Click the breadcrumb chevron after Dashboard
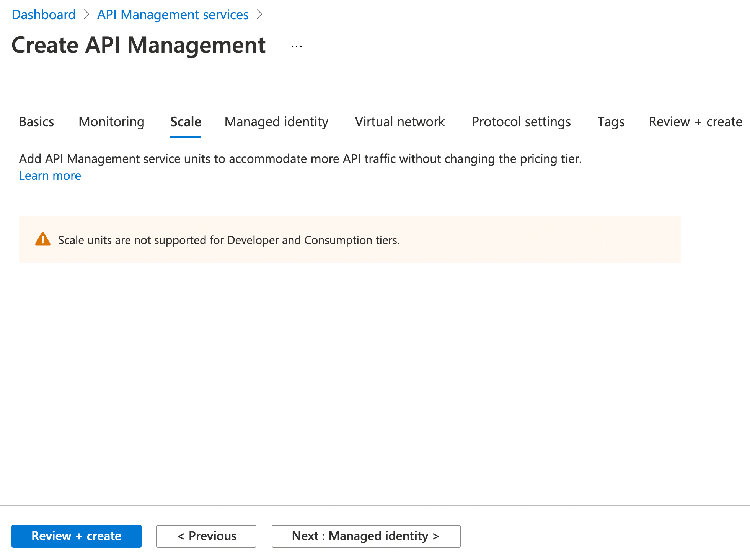Screen dimensions: 750x560 pos(86,15)
